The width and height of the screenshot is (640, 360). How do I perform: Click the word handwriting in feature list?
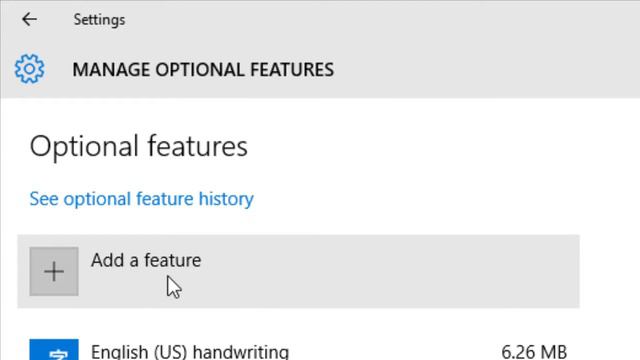click(240, 351)
